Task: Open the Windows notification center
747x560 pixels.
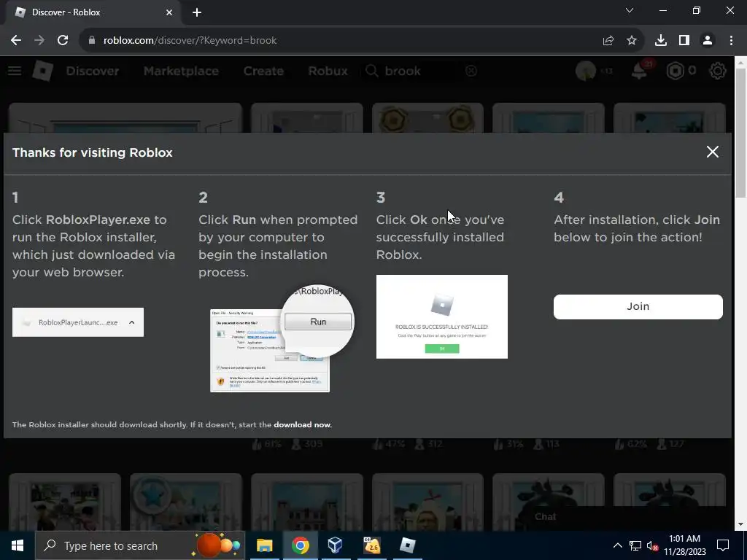Action: point(723,545)
